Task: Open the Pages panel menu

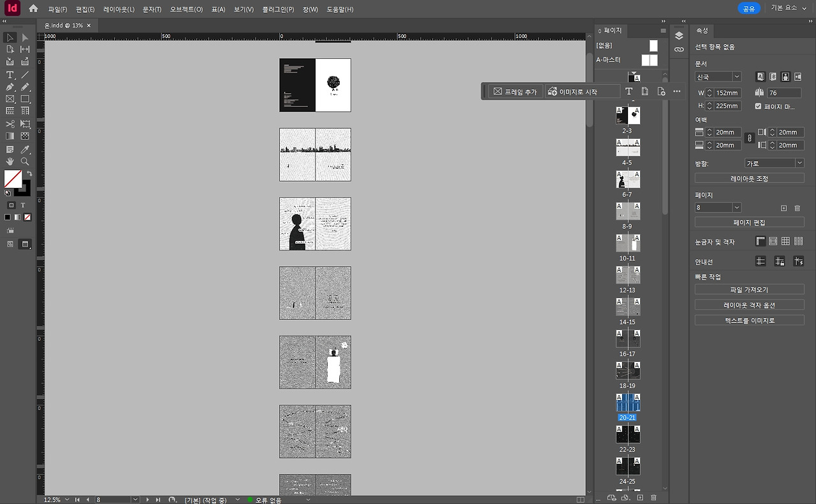Action: [x=663, y=31]
